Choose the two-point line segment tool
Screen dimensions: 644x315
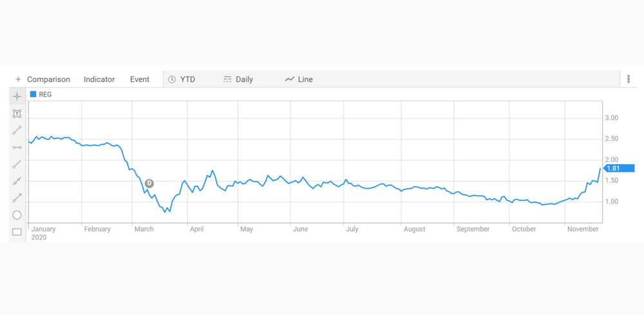coord(17,131)
